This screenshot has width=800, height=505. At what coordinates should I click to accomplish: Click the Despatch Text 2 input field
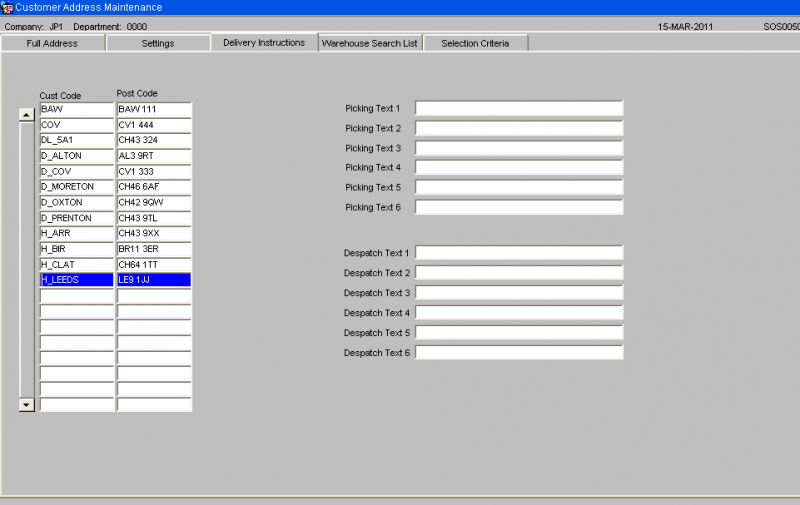519,272
